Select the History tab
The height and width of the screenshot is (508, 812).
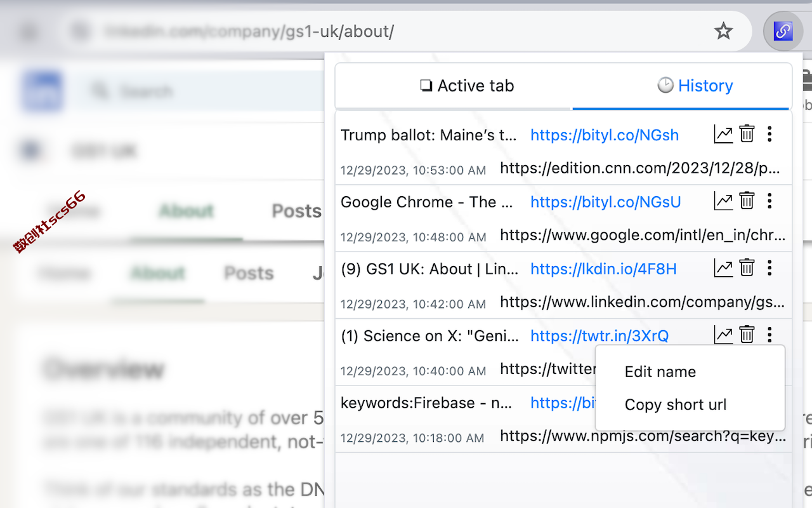point(695,86)
